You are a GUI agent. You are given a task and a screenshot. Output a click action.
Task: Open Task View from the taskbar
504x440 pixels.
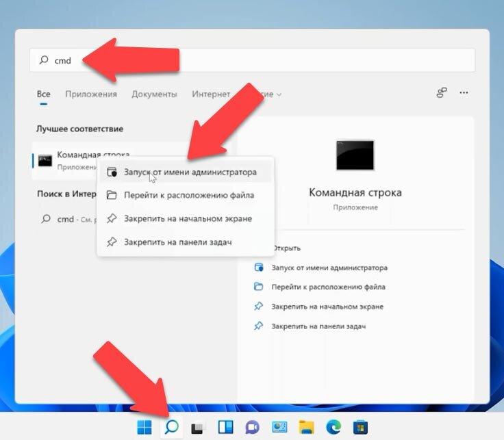pos(199,428)
